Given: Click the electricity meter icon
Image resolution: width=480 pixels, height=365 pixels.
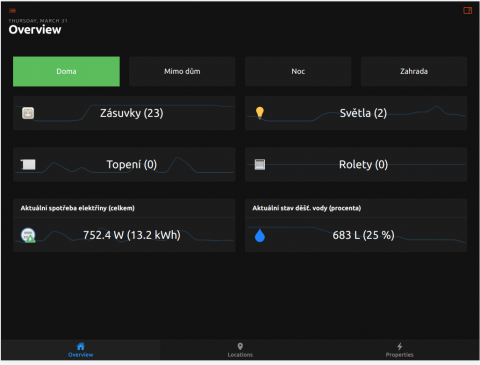Looking at the screenshot, I should click(x=28, y=235).
